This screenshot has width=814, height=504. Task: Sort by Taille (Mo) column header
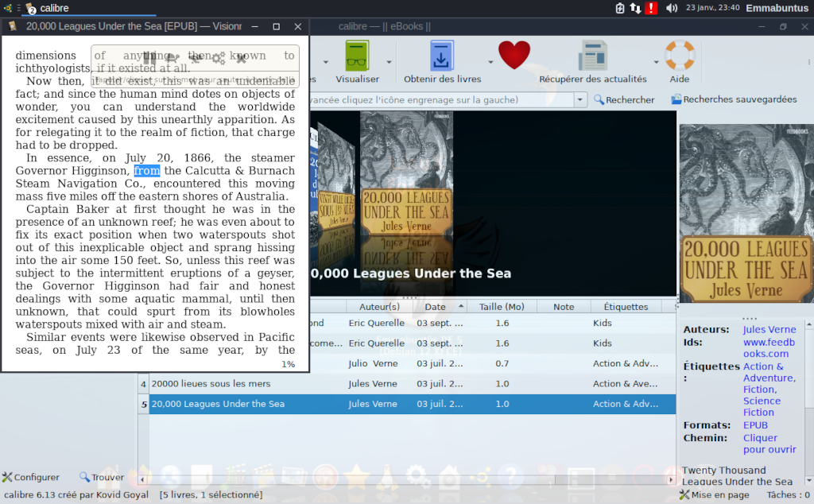click(x=502, y=307)
